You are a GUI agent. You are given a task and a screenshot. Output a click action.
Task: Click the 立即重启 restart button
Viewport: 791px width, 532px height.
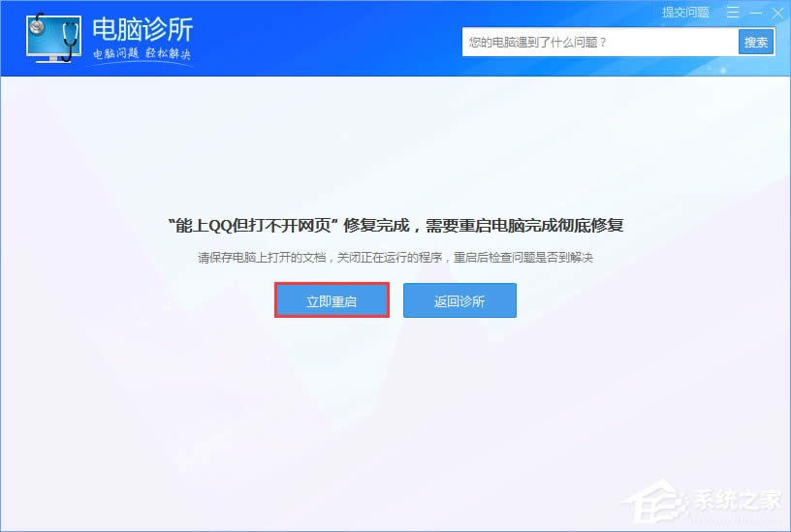[332, 300]
